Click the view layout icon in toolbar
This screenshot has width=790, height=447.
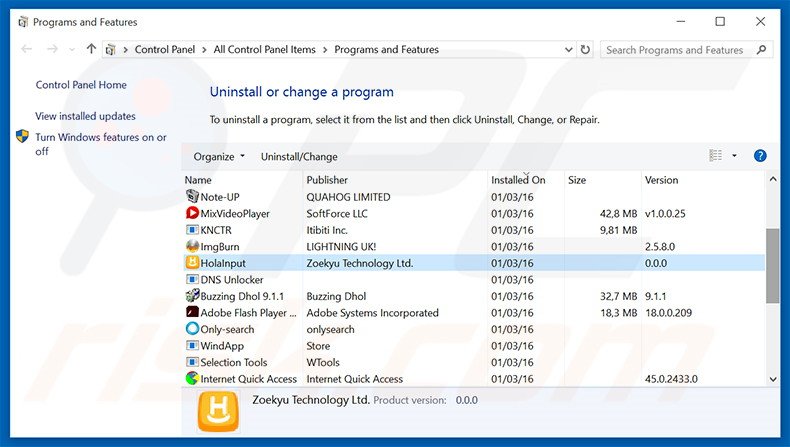tap(715, 156)
